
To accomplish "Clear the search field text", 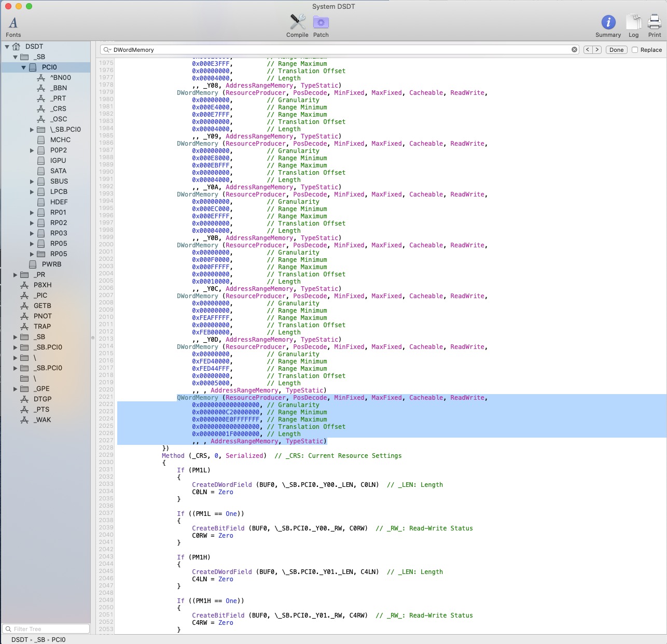I will 574,50.
